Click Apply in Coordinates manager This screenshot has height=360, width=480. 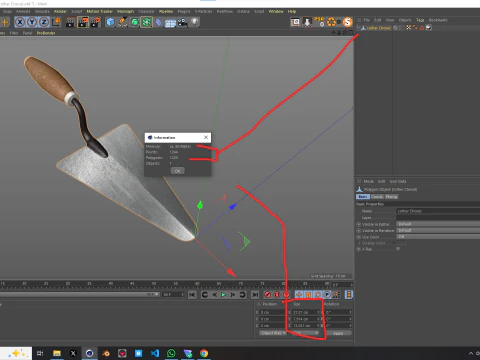(338, 333)
